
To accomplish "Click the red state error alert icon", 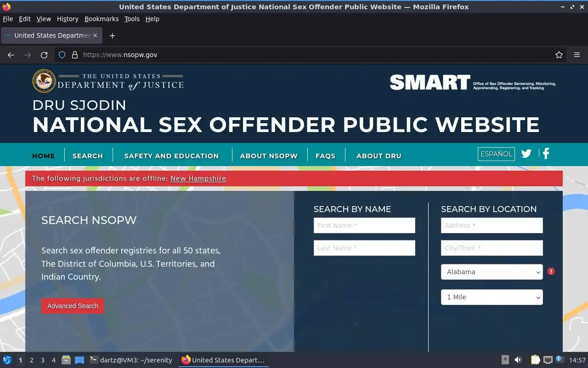I will [551, 271].
